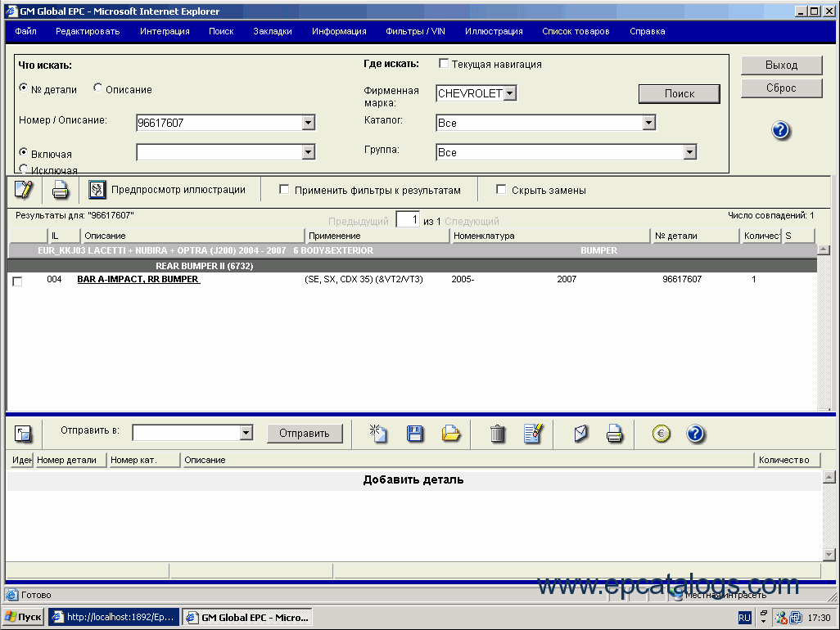Select the Описание radio button
Screen dimensions: 840x630
coord(98,88)
